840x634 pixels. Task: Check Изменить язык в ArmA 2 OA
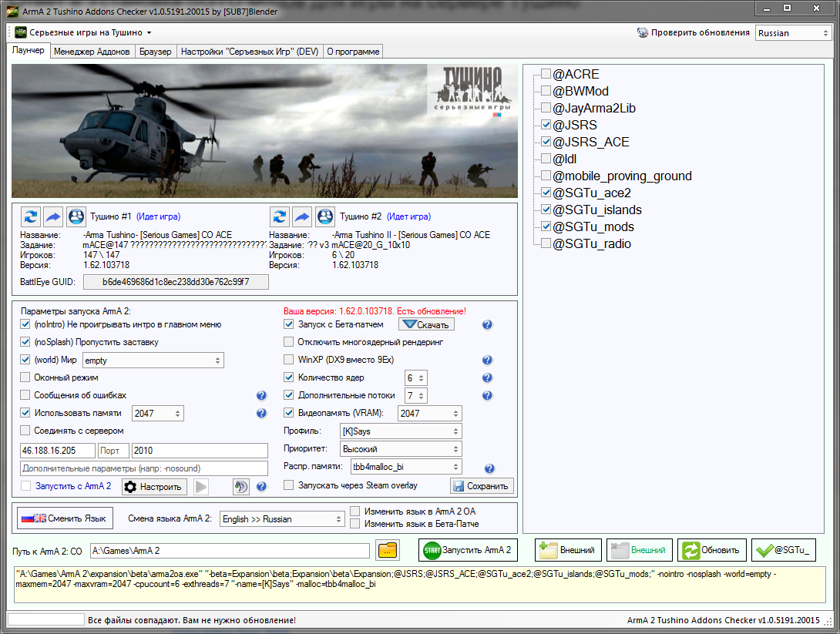[354, 512]
